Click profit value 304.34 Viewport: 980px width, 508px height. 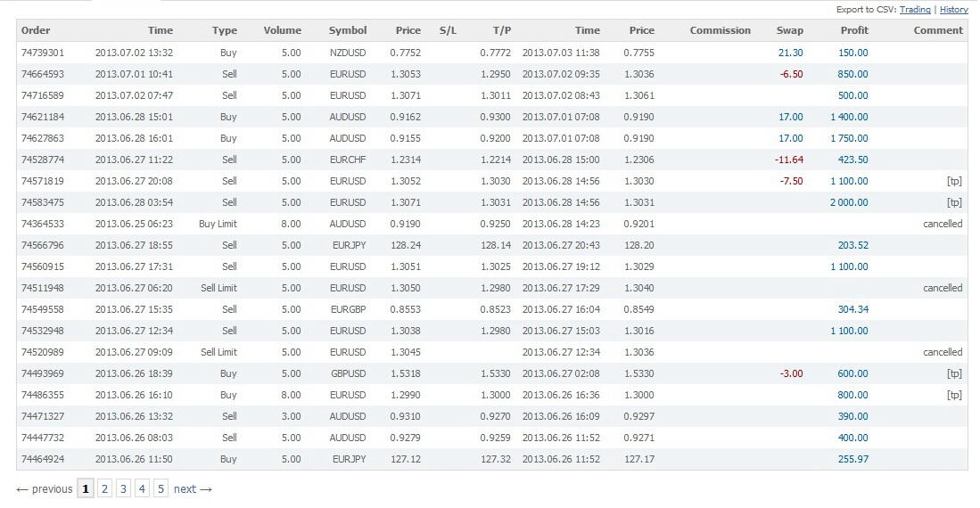click(x=853, y=309)
